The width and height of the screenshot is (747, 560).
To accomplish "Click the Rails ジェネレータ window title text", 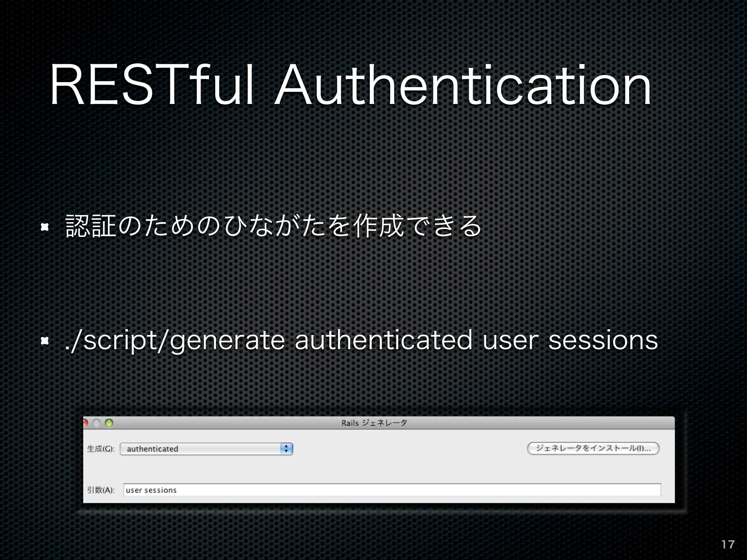I will tap(374, 423).
